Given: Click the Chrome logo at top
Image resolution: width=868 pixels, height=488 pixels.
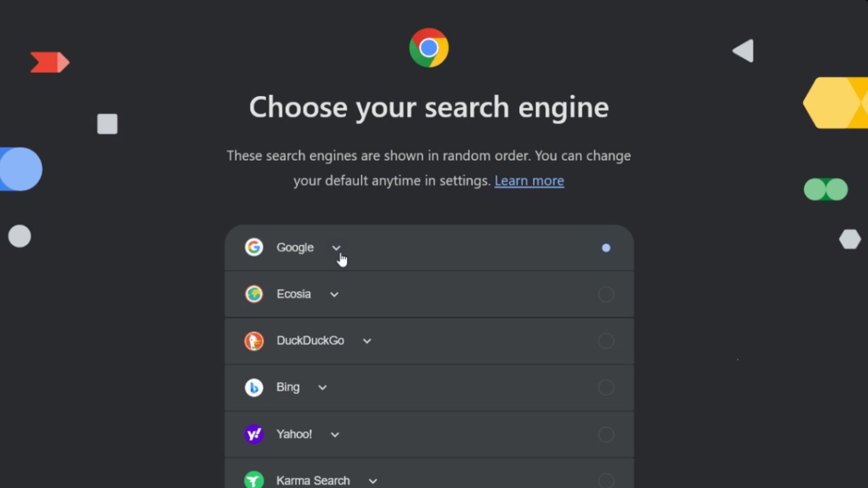Looking at the screenshot, I should (429, 48).
